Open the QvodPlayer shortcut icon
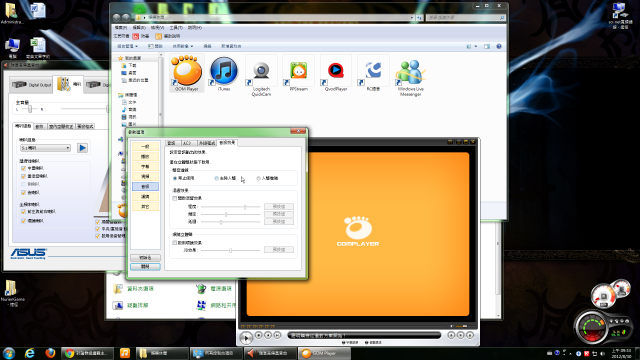Screen dimensions: 640x360 coord(336,73)
